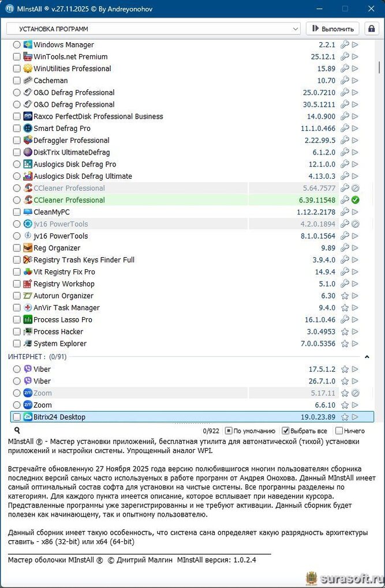
Task: Click the star icon for Viber 17.5.1.2
Action: [345, 370]
